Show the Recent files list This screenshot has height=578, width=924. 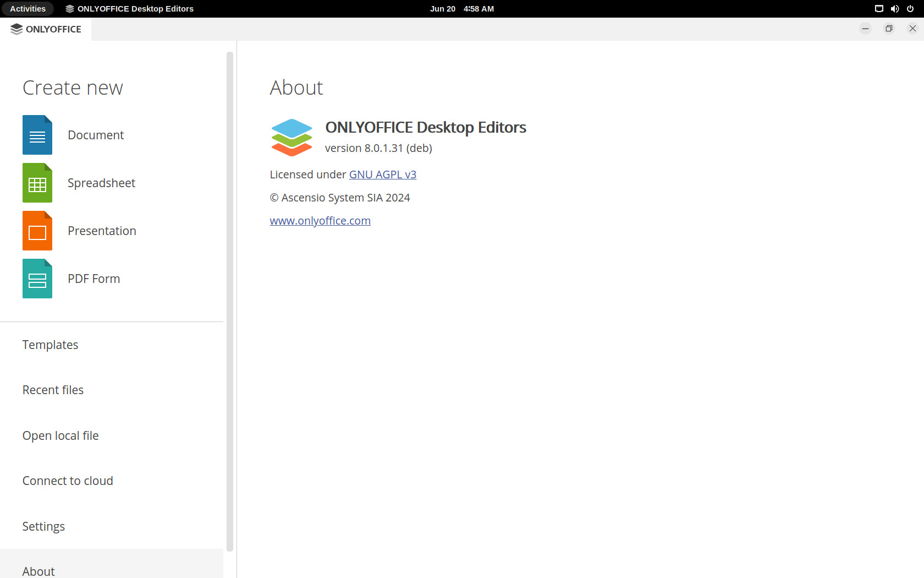[112, 390]
